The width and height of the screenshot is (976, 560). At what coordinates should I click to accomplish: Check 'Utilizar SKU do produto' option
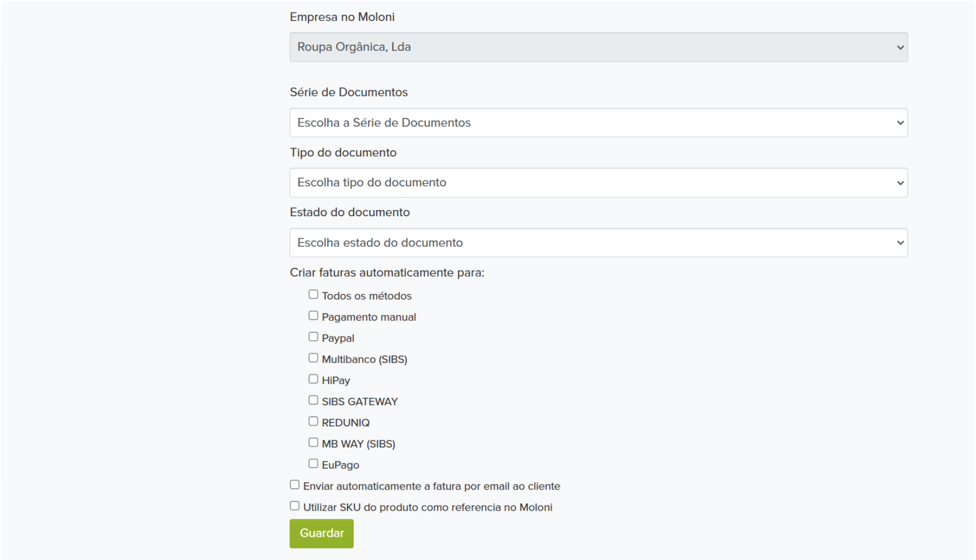coord(295,506)
